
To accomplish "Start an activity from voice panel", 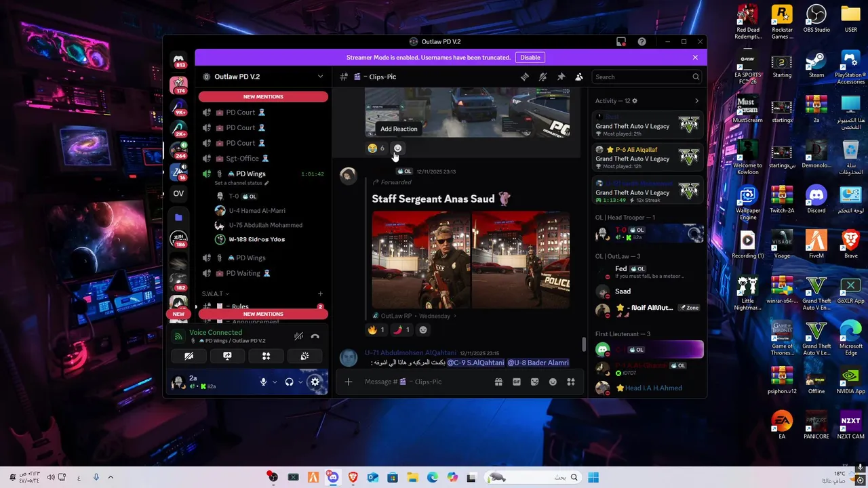I will click(x=266, y=356).
